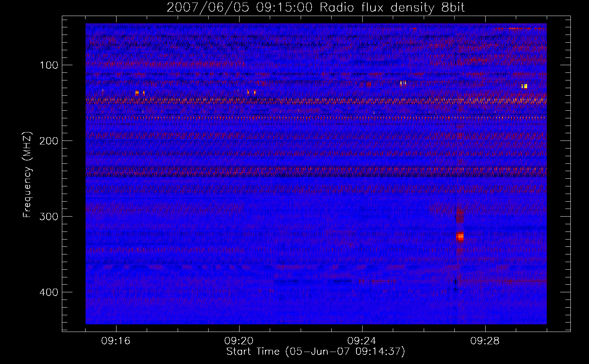
Task: Click the "Frequency (MHZ)" axis label
Action: (27, 175)
